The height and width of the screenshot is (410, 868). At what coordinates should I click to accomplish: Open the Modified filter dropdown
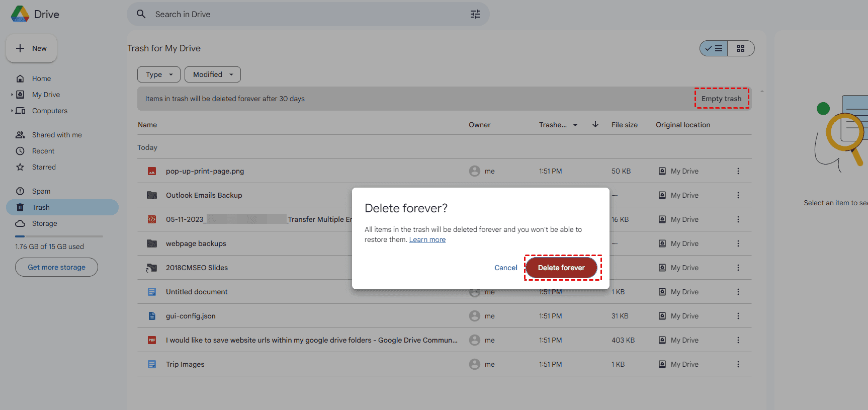coord(212,74)
